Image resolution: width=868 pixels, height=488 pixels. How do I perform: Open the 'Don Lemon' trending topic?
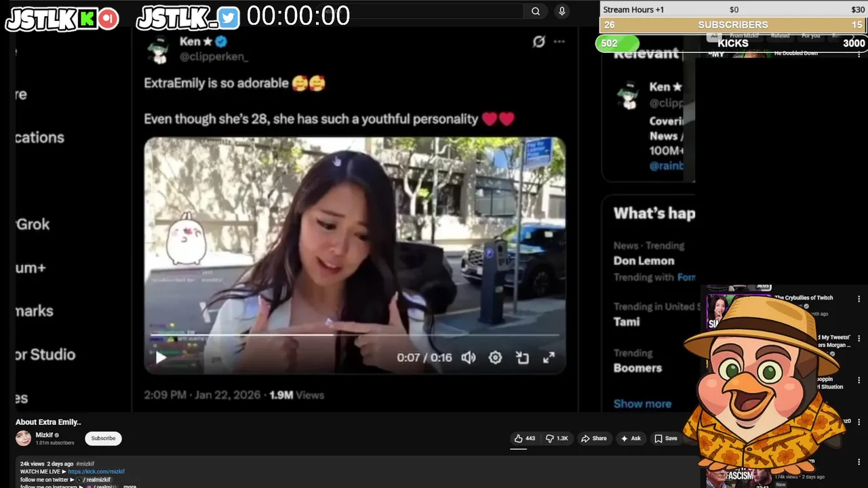[644, 261]
